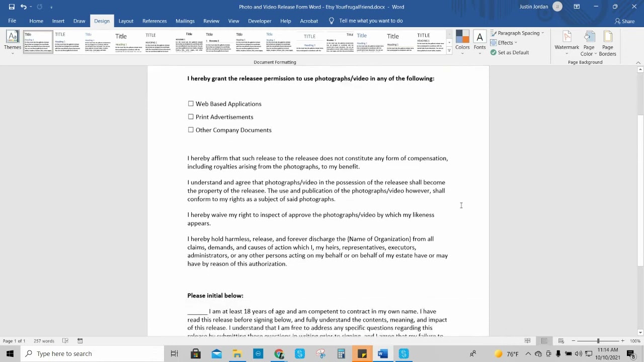Click the vertical scrollbar thumb
This screenshot has width=644, height=362.
640,191
